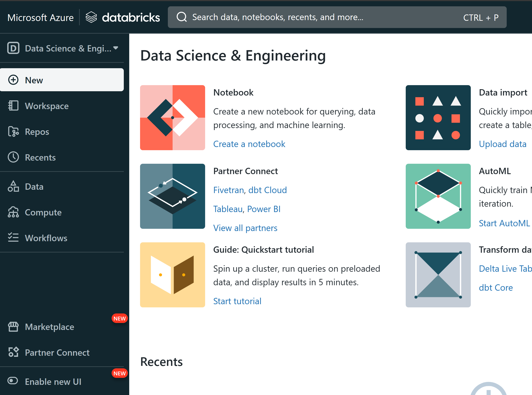Click the Recents clock icon
532x395 pixels.
click(13, 157)
